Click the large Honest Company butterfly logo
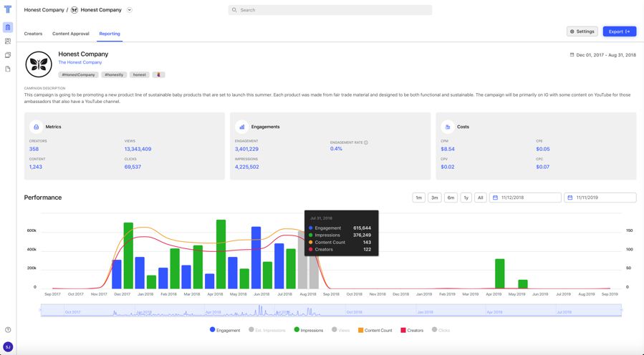The image size is (644, 355). (39, 64)
